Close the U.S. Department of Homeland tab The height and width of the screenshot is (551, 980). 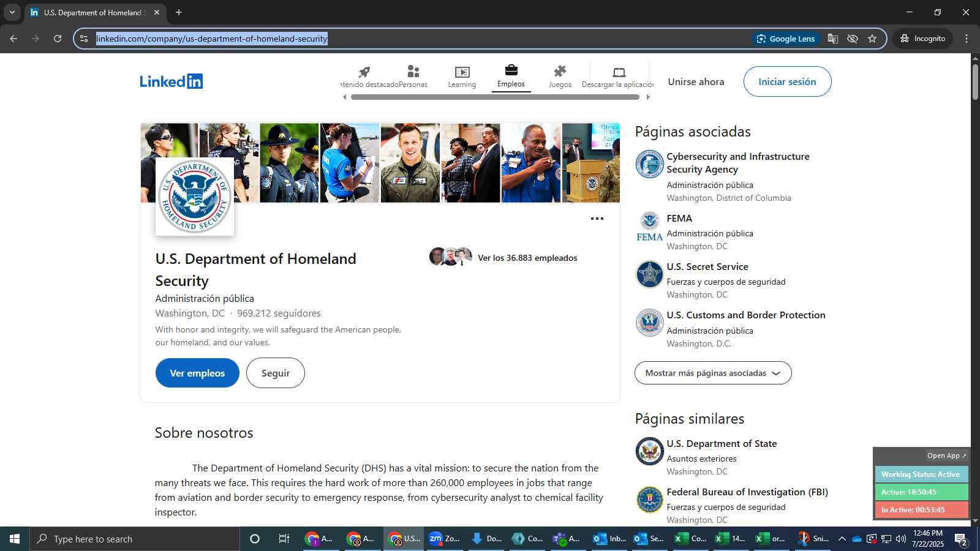[x=157, y=12]
